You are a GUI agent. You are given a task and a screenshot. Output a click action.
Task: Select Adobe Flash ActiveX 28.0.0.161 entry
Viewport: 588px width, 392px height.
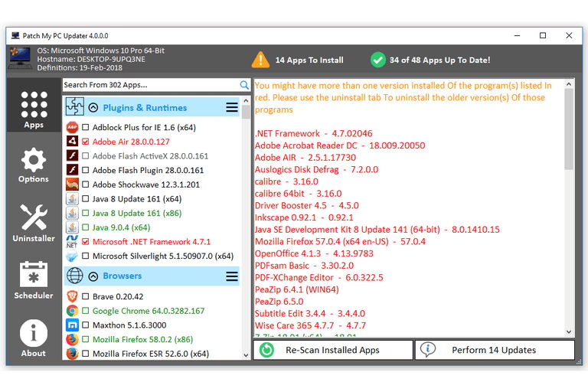[x=150, y=155]
